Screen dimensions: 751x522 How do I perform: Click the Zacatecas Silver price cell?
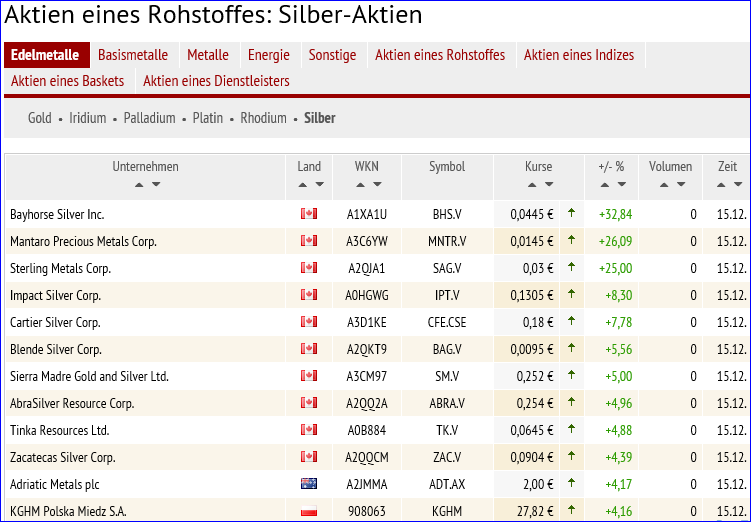[531, 457]
